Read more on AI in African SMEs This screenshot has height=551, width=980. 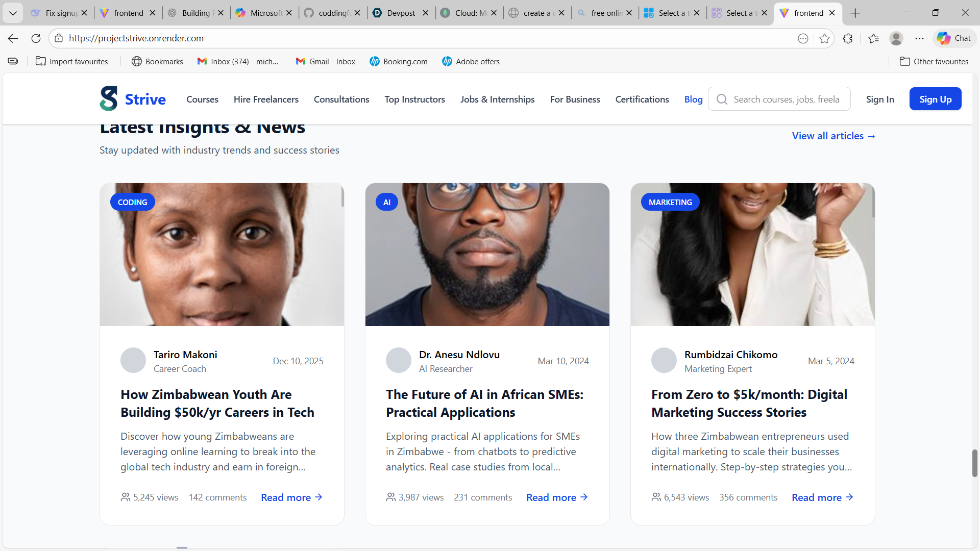557,497
